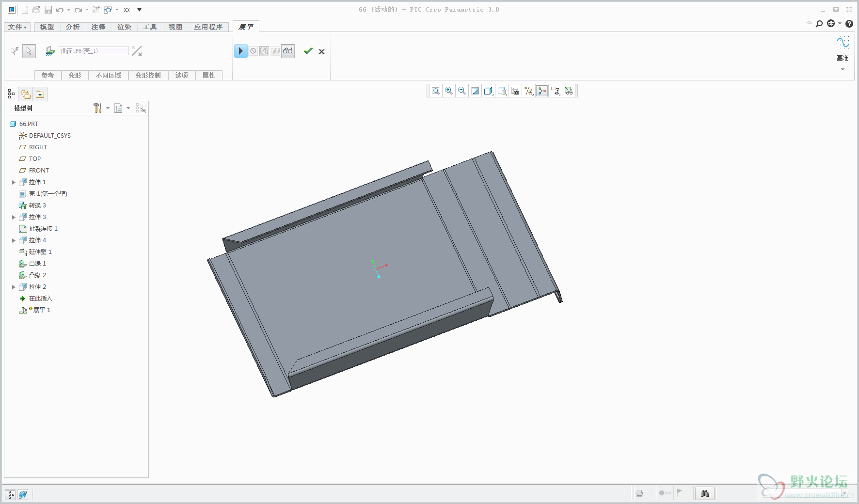859x504 pixels.
Task: Cancel the flatten feature with the X icon
Action: 321,51
